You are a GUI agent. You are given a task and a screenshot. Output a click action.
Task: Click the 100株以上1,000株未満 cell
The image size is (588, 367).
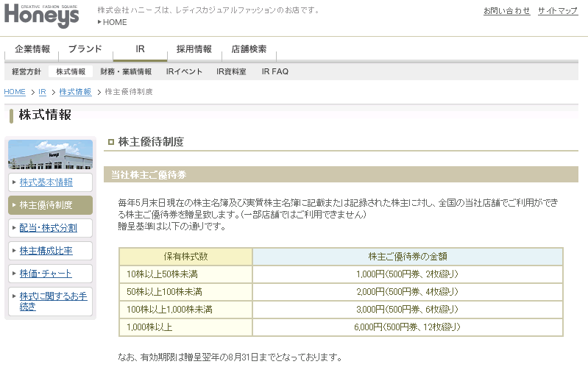point(185,310)
